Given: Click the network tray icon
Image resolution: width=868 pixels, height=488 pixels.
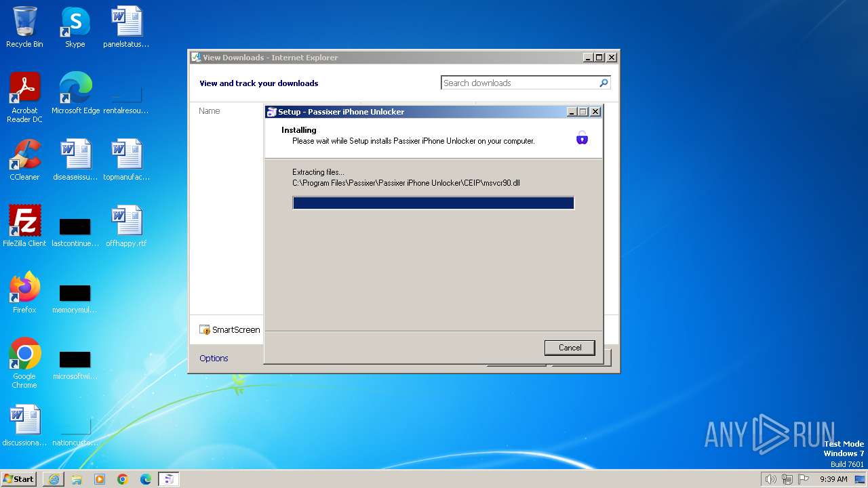Looking at the screenshot, I should [787, 479].
